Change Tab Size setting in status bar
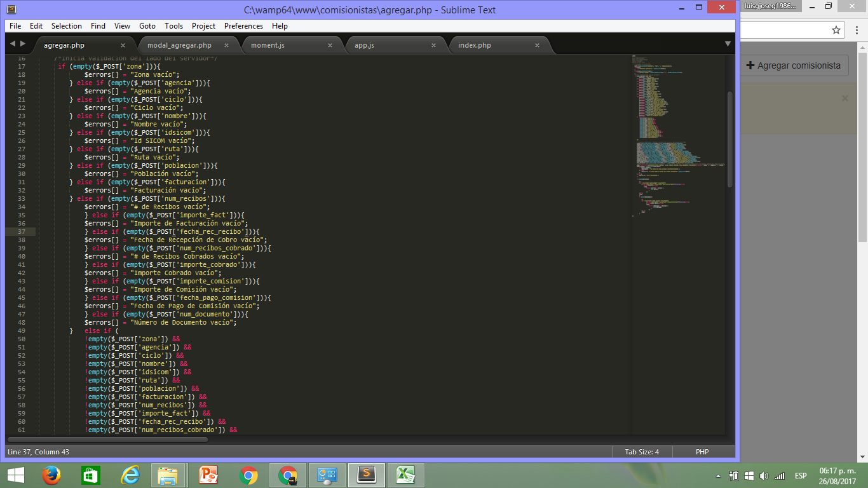Viewport: 868px width, 488px height. [x=642, y=452]
